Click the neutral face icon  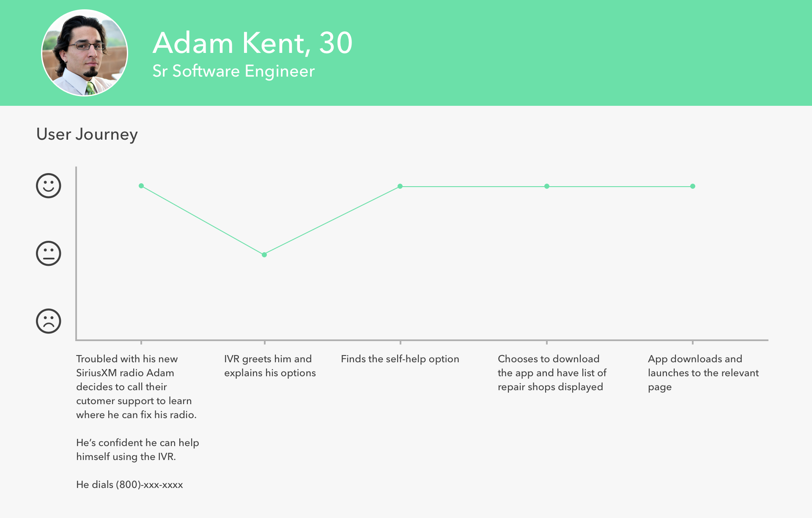[x=49, y=253]
